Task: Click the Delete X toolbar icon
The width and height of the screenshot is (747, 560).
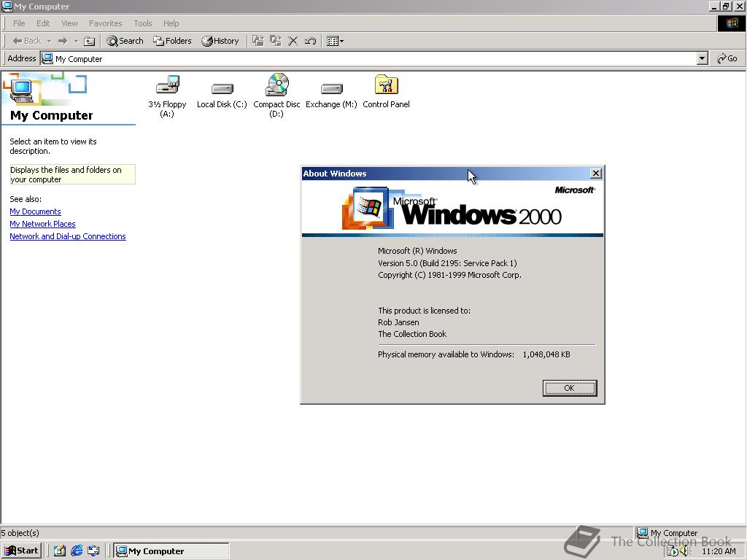Action: tap(293, 41)
